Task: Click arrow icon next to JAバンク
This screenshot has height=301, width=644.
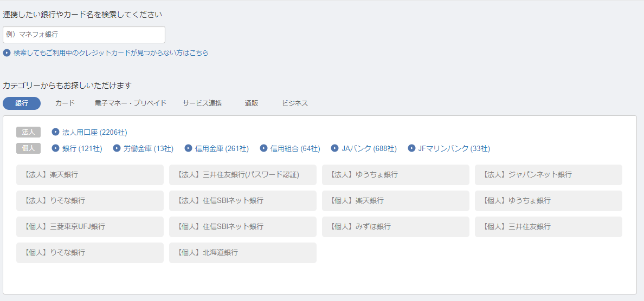Action: tap(334, 148)
